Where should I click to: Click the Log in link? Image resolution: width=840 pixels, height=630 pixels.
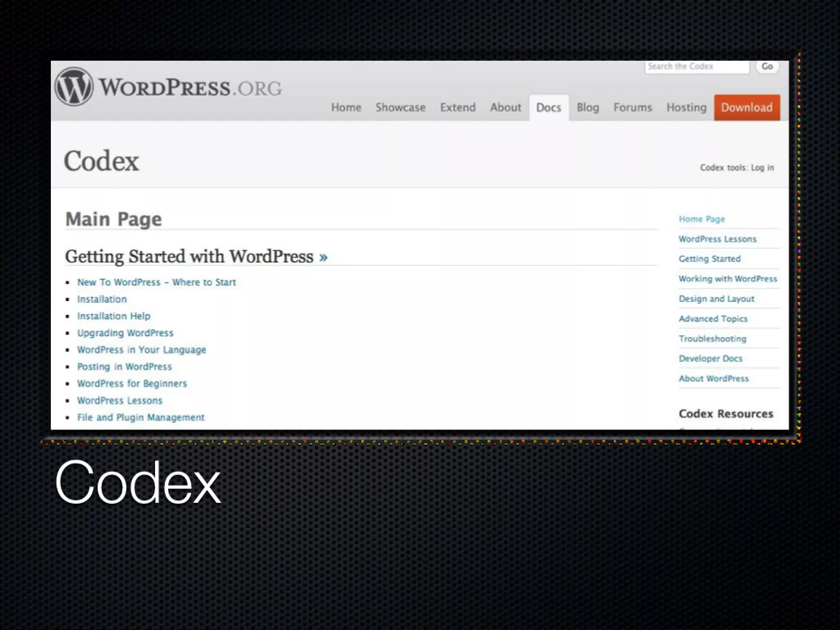coord(762,168)
